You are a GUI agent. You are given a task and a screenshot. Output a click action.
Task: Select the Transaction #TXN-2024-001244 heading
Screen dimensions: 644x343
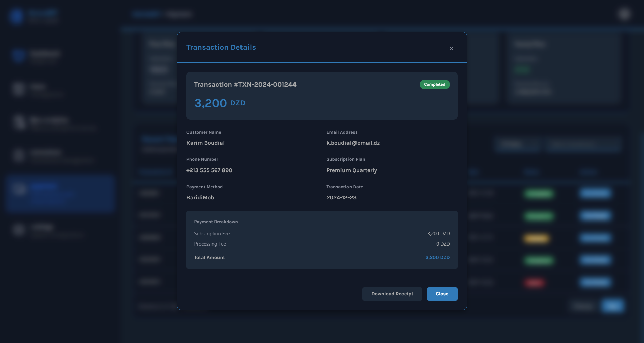point(245,85)
